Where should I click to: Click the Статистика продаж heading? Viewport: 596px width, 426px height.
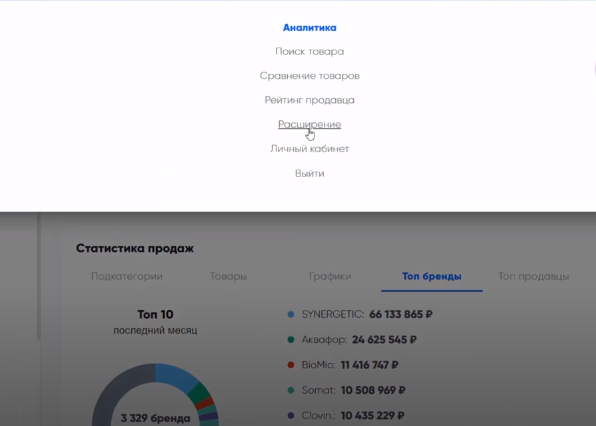(x=135, y=249)
